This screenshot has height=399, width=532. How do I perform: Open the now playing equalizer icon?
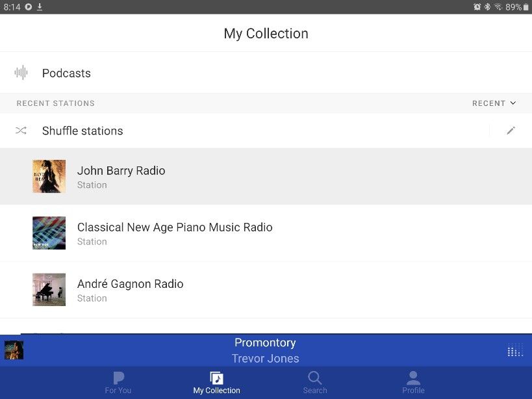tap(514, 350)
